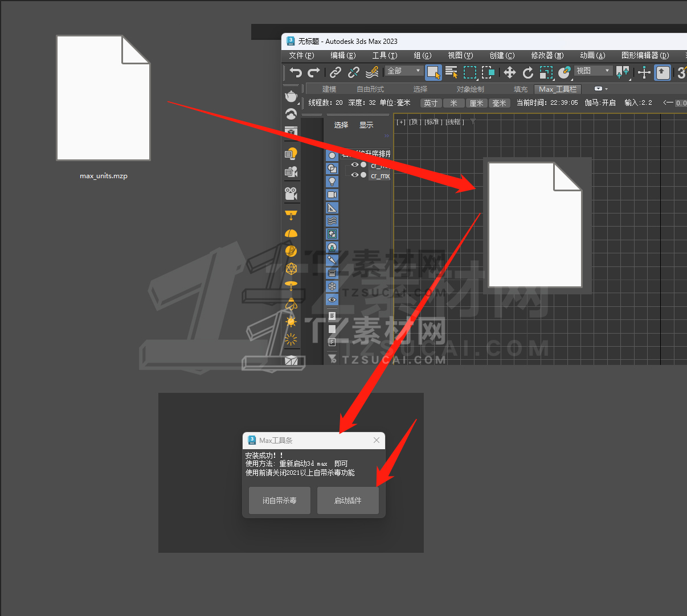Click the yellow polyhedron mesh light icon
The image size is (687, 616).
click(x=291, y=268)
